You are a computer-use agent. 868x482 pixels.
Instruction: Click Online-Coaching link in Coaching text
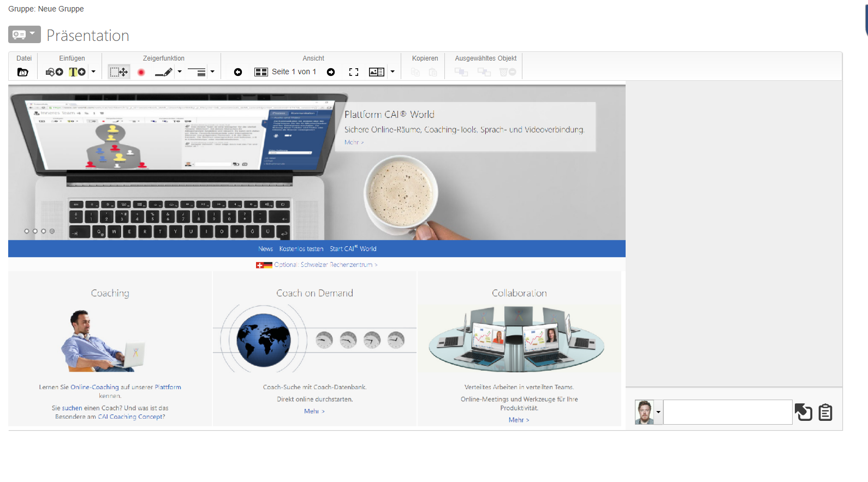tap(94, 387)
